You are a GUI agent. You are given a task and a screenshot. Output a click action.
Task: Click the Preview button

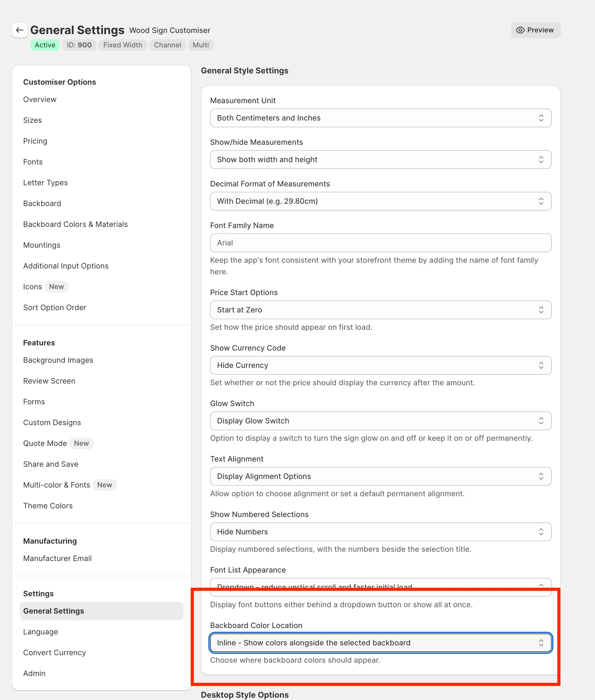coord(536,30)
